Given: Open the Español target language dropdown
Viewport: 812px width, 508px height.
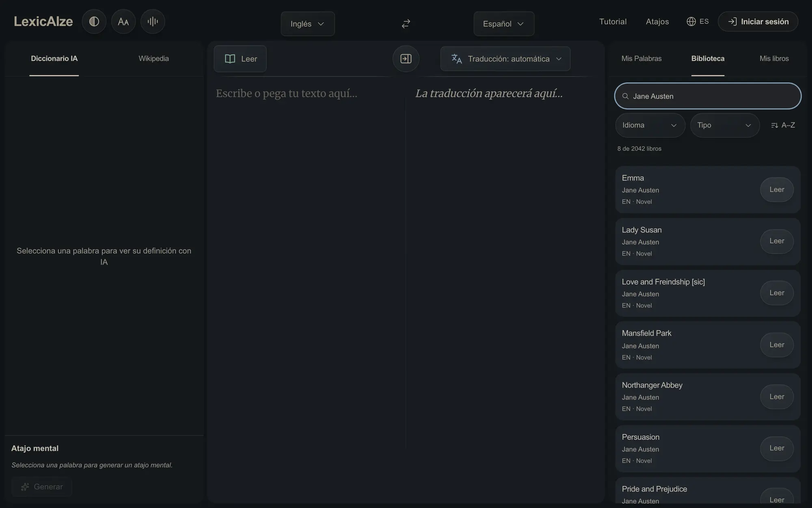Looking at the screenshot, I should [503, 24].
